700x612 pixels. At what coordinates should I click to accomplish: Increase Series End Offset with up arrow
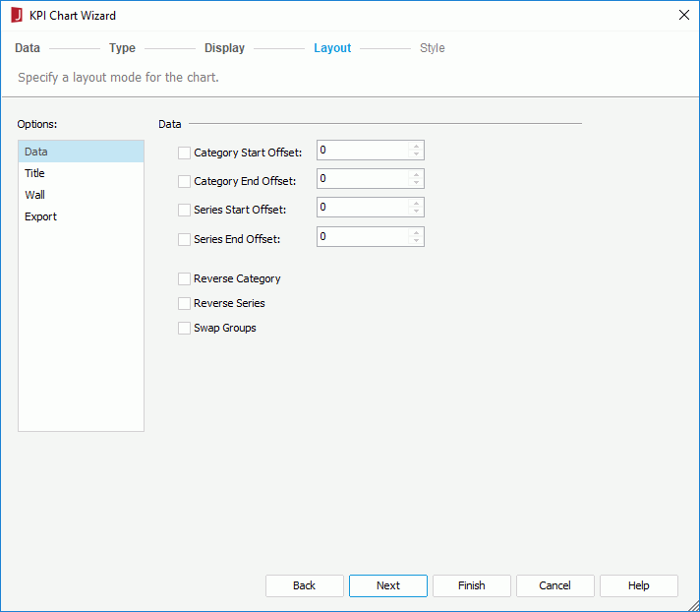pyautogui.click(x=416, y=233)
